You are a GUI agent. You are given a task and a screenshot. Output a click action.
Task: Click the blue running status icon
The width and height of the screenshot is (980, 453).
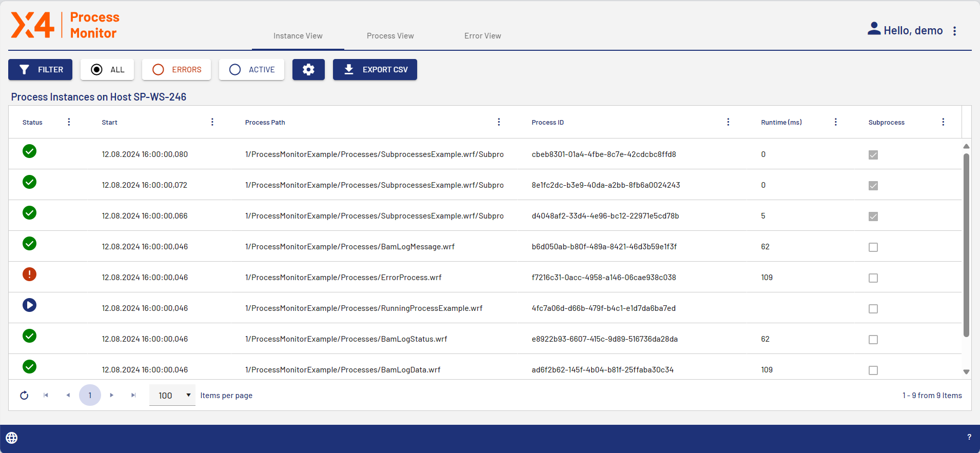30,305
